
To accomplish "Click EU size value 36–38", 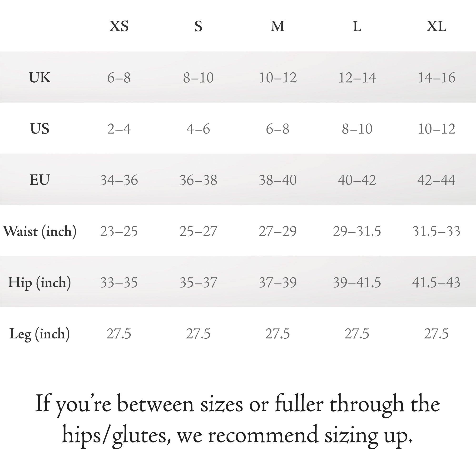I will point(198,180).
